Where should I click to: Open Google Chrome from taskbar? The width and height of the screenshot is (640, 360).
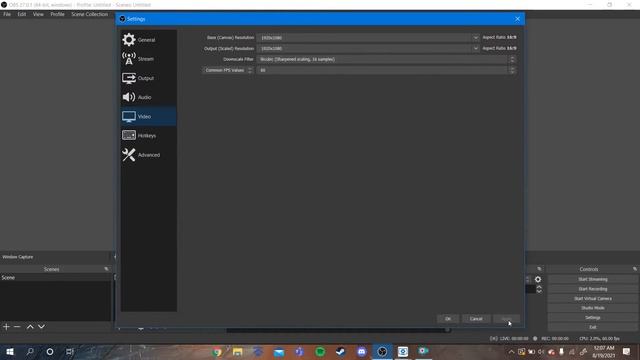[x=217, y=351]
